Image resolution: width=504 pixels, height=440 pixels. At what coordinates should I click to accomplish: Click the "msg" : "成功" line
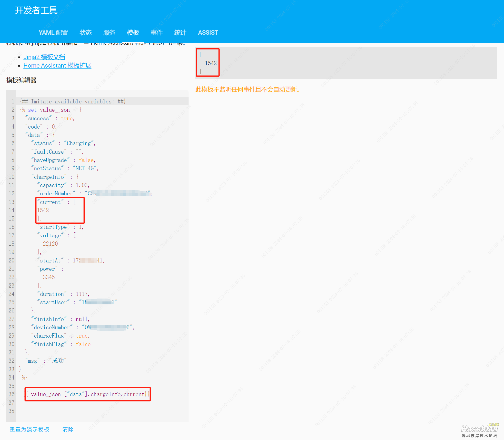tap(46, 360)
